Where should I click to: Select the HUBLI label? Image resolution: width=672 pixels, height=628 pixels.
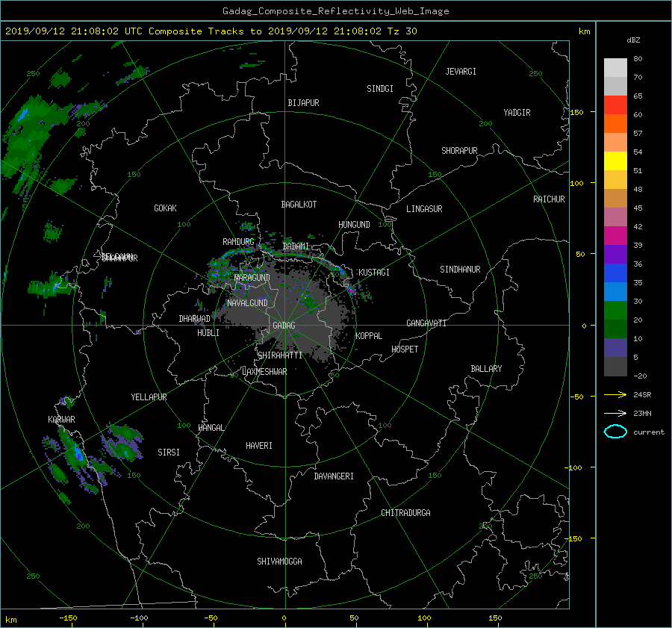click(x=208, y=333)
